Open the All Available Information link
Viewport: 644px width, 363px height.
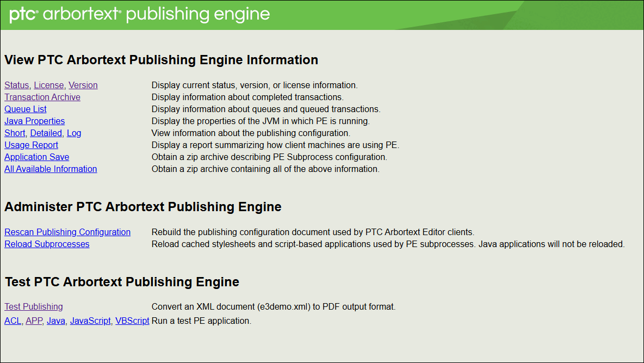(x=51, y=169)
